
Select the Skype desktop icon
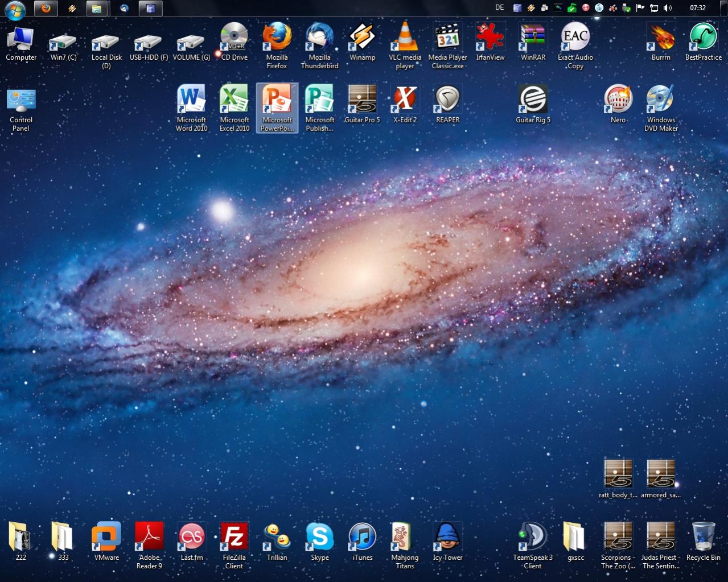(x=319, y=538)
